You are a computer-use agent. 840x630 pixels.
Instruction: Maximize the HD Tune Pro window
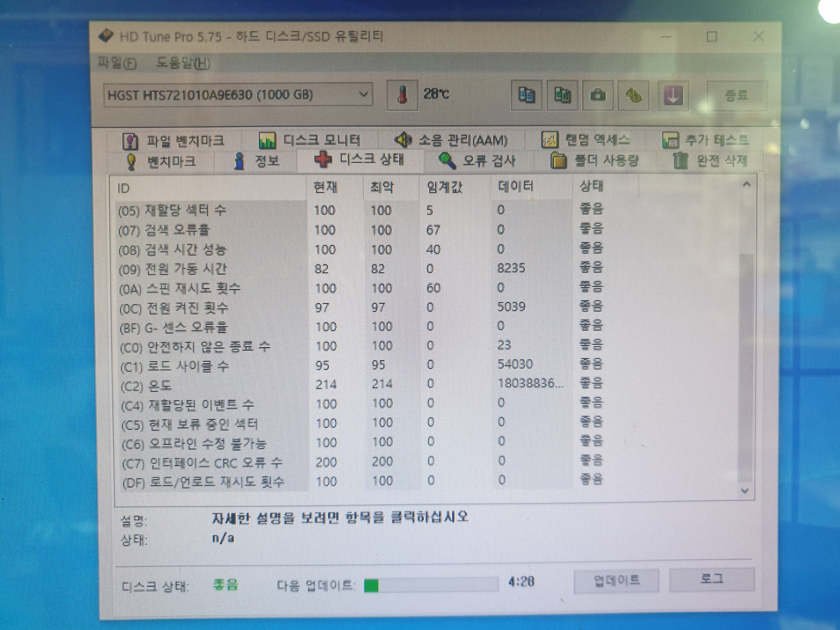[712, 37]
